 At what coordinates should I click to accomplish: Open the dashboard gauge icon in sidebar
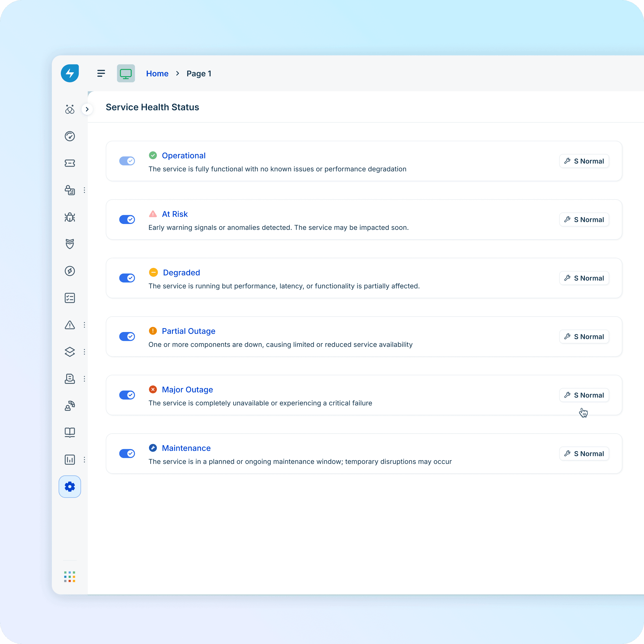point(70,136)
